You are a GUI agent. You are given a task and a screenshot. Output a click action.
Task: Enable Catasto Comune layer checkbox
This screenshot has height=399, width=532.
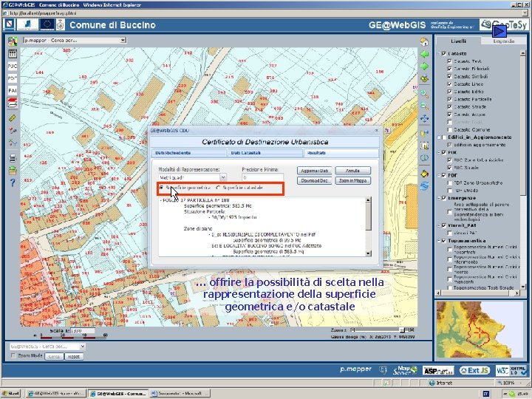click(449, 129)
